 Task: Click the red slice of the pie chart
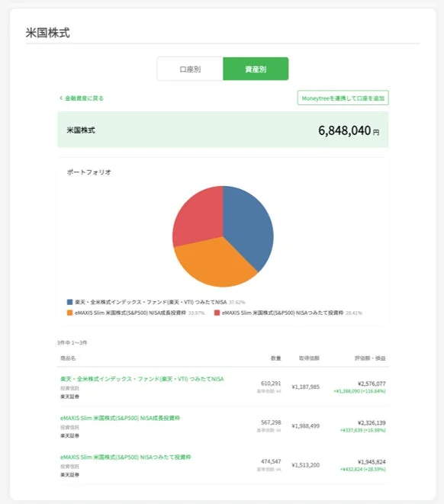(x=198, y=217)
